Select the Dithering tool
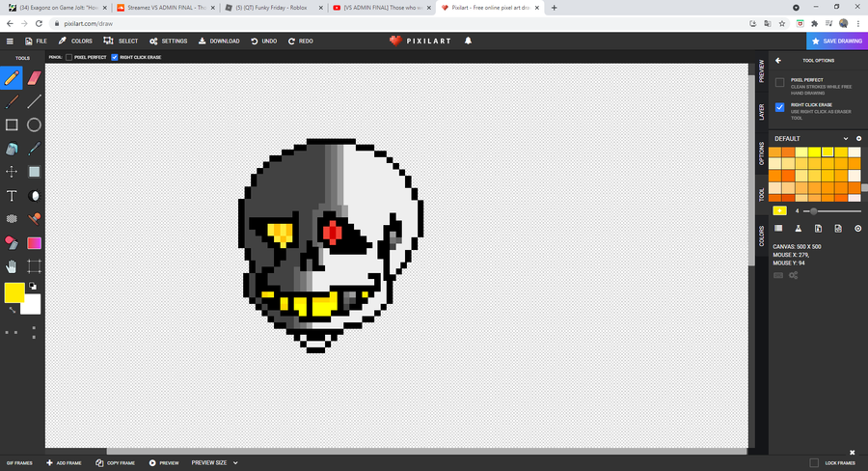The height and width of the screenshot is (471, 868). click(11, 219)
